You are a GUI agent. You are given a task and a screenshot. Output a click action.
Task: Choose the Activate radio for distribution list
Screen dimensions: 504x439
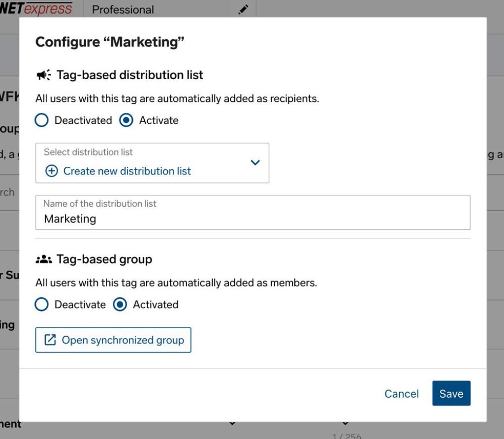click(x=126, y=120)
